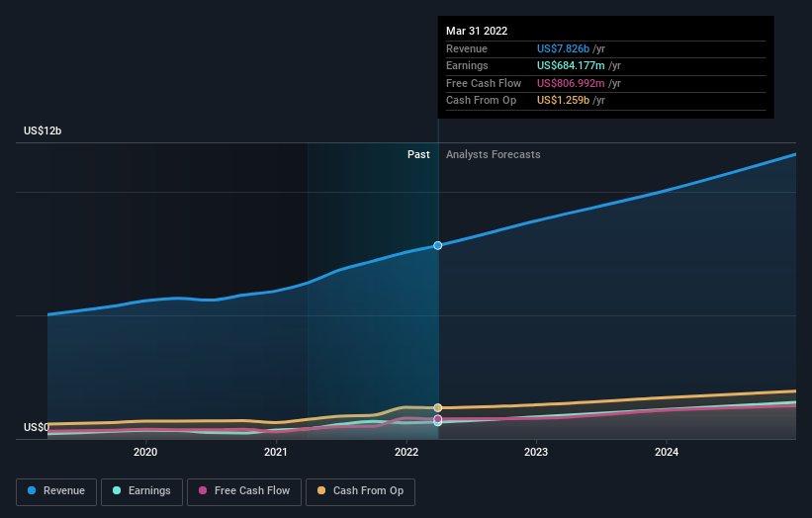This screenshot has height=518, width=812.
Task: Click the US$1.259b cash from op value
Action: (563, 101)
